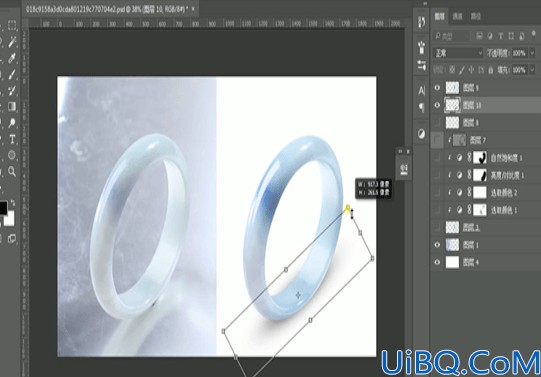Select the 亮度/对比度 1 layer mask thumbnail
Image resolution: width=541 pixels, height=377 pixels.
pos(480,175)
